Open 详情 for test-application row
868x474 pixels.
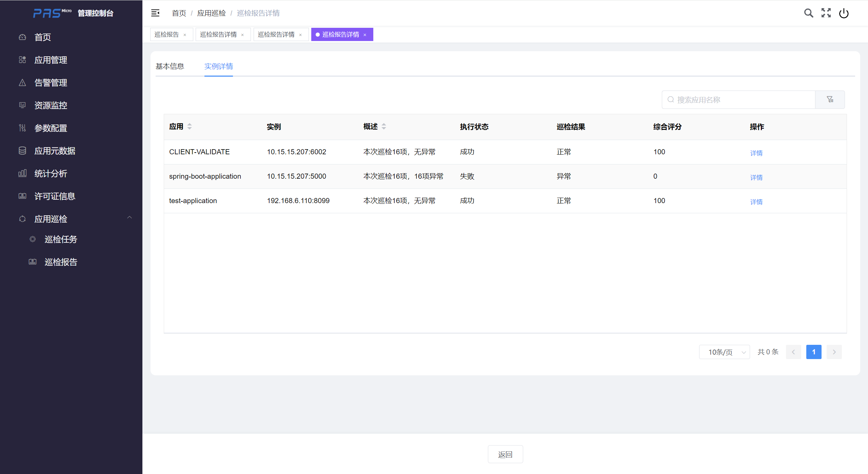[756, 202]
